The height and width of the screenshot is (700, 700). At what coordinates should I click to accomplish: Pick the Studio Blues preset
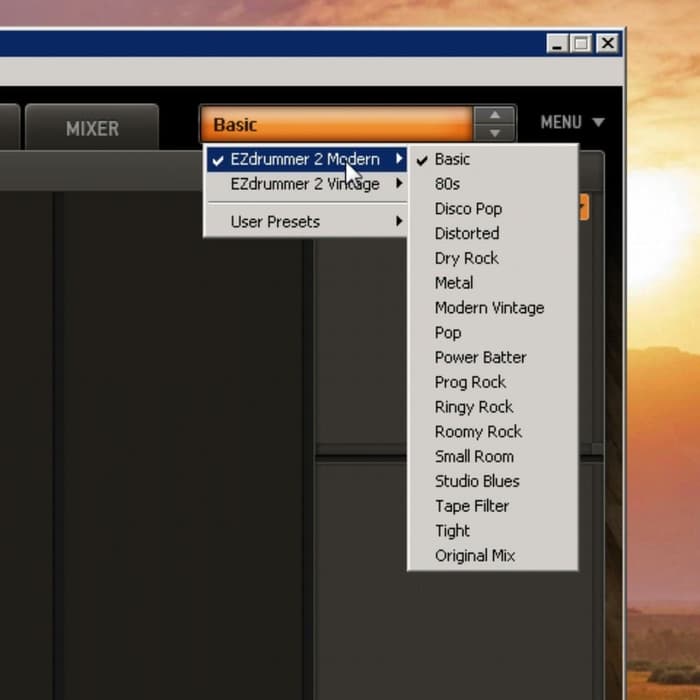click(493, 481)
